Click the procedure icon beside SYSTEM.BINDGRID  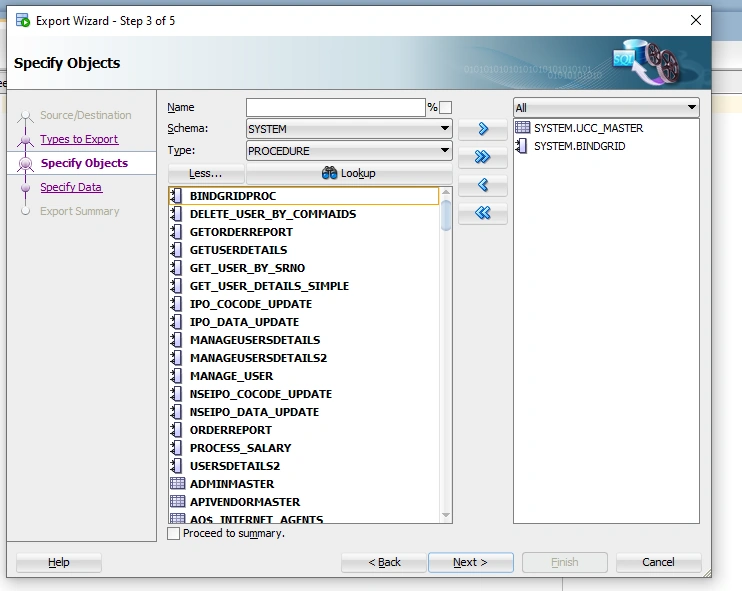coord(521,146)
